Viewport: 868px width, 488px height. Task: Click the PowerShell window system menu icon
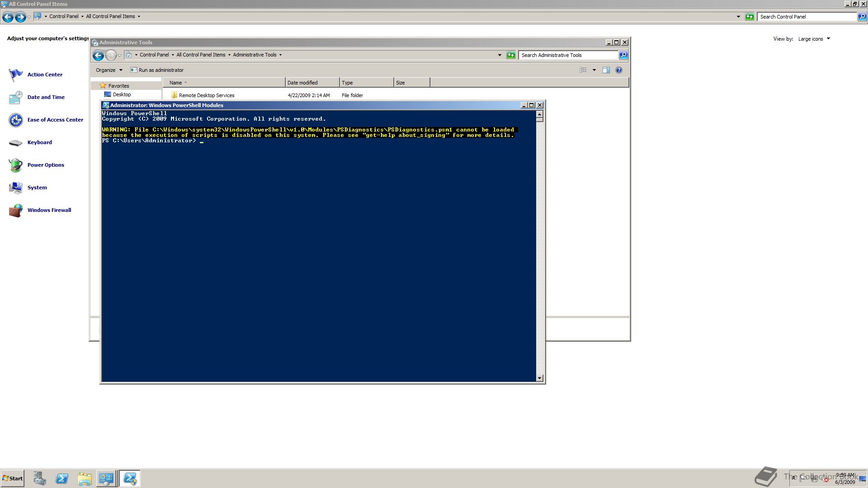106,105
